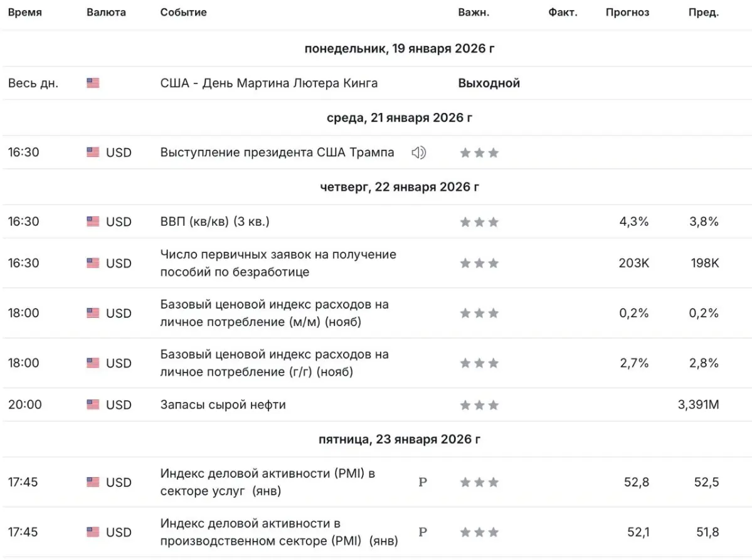Screen dimensions: 752x560
Task: Click the stars for initial jobless claims
Action: [x=479, y=263]
